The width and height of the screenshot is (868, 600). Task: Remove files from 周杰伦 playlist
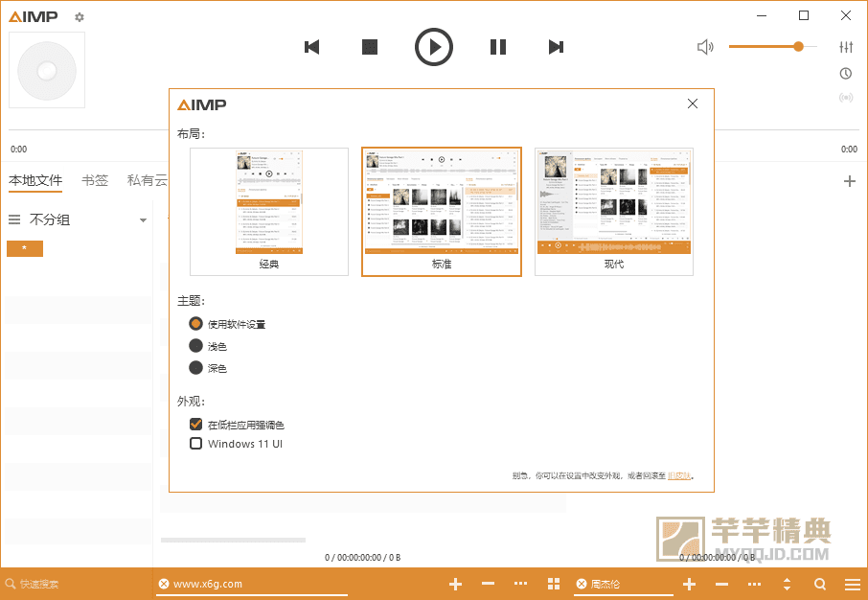click(x=721, y=584)
